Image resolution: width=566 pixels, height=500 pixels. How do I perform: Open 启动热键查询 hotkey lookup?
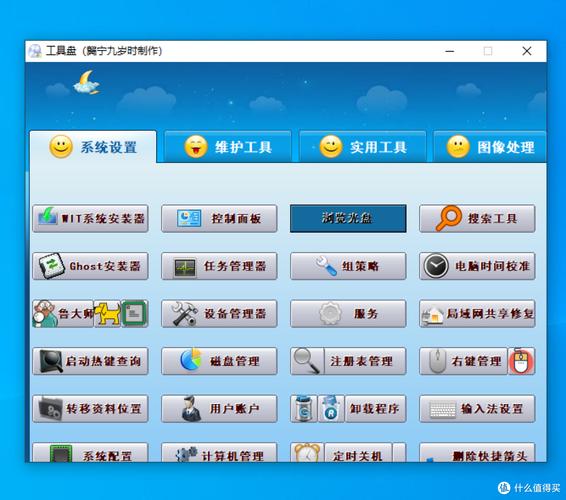point(90,361)
